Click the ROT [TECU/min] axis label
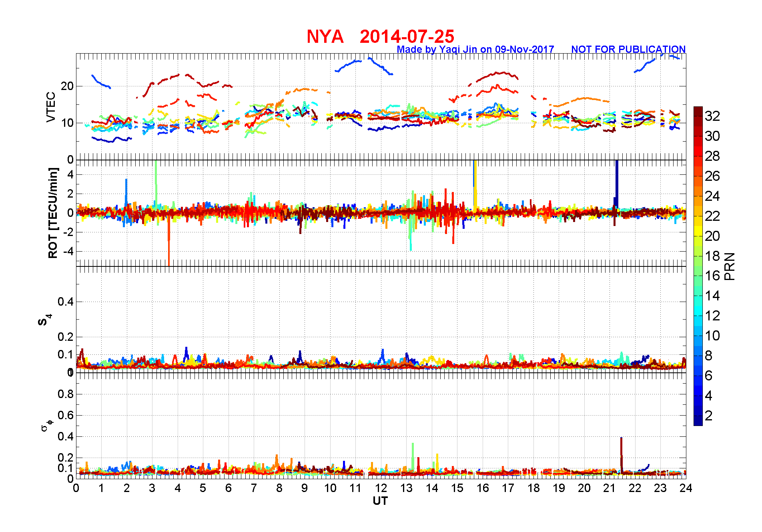Image resolution: width=762 pixels, height=532 pixels. pyautogui.click(x=53, y=213)
